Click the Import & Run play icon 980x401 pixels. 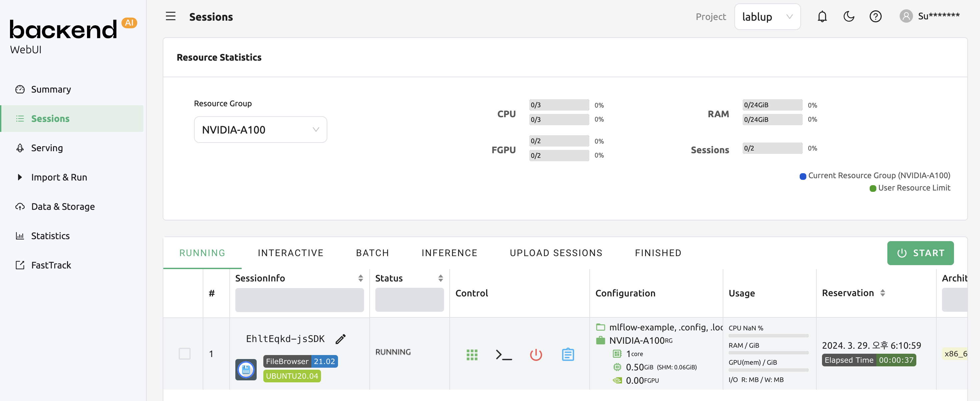(x=20, y=177)
